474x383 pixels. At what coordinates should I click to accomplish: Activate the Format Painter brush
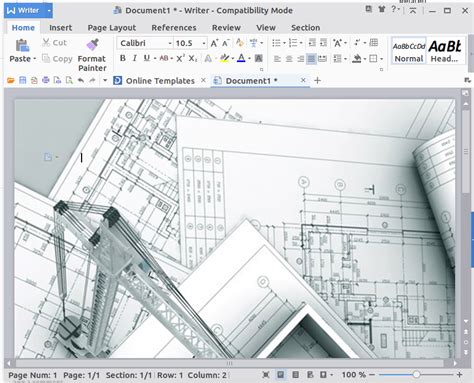pyautogui.click(x=92, y=45)
